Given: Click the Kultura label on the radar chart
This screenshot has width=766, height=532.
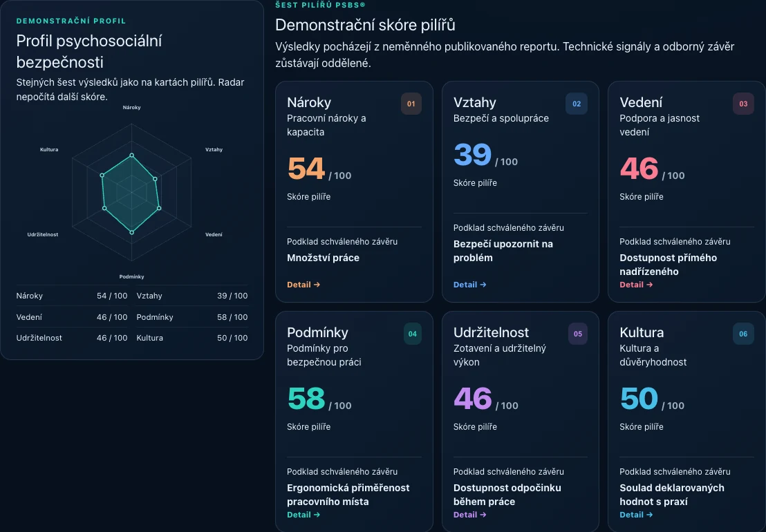Looking at the screenshot, I should [49, 149].
